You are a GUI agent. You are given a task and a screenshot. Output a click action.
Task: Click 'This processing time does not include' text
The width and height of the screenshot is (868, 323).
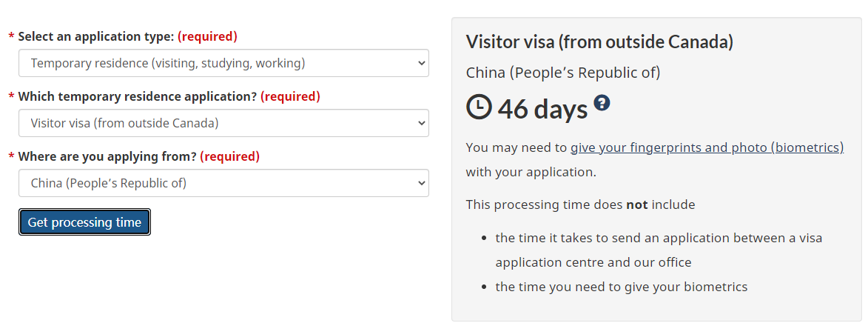click(580, 204)
